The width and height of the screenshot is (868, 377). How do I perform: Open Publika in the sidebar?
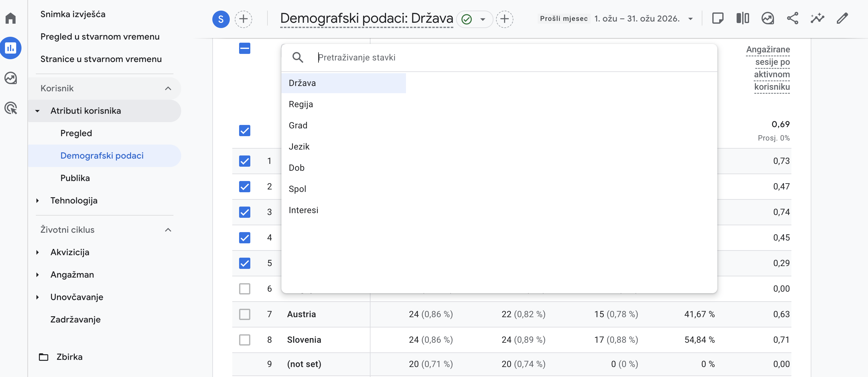coord(75,178)
